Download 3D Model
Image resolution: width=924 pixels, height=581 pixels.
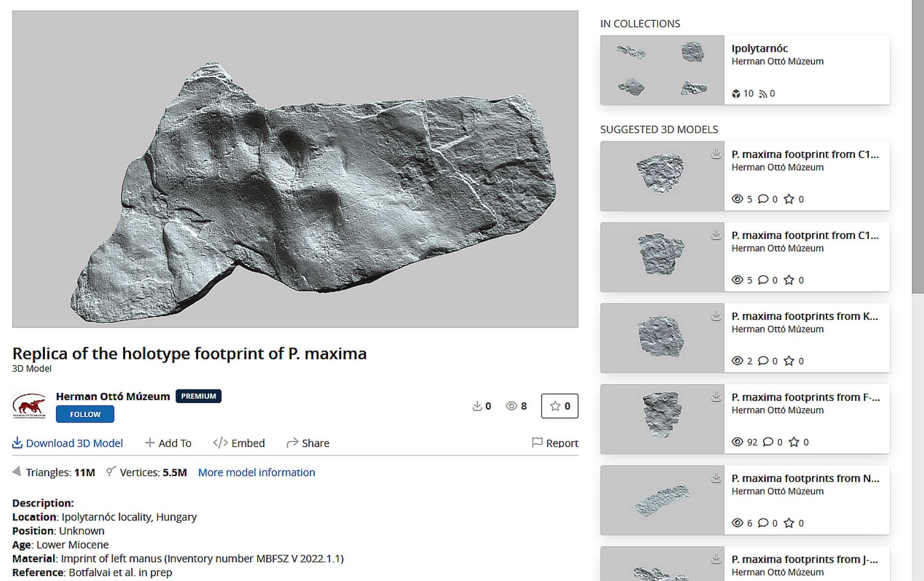point(67,443)
